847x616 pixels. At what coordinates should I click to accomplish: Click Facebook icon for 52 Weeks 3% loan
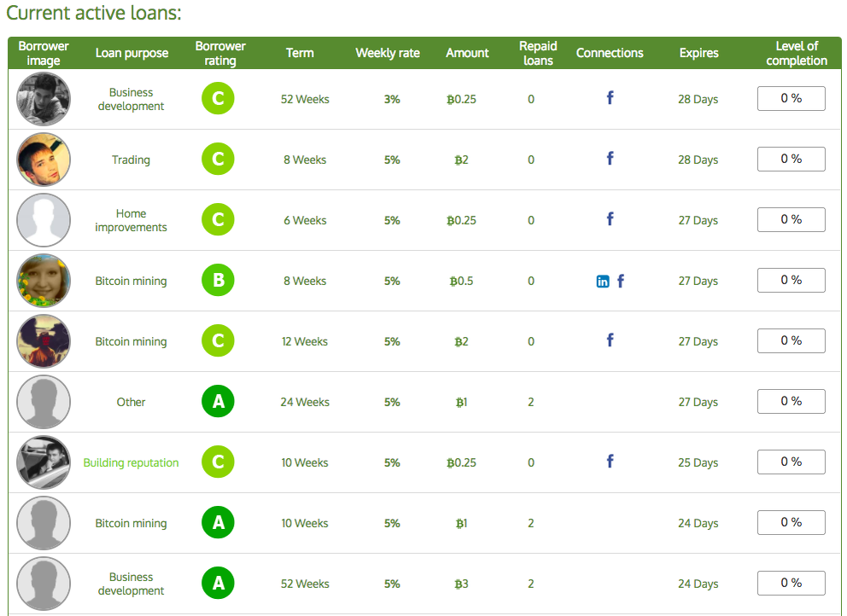(x=610, y=98)
